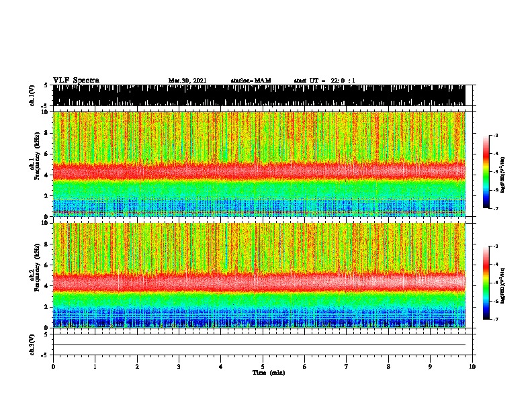
Task: Click the "-7" label on ch.2 color bar
Action: [496, 319]
